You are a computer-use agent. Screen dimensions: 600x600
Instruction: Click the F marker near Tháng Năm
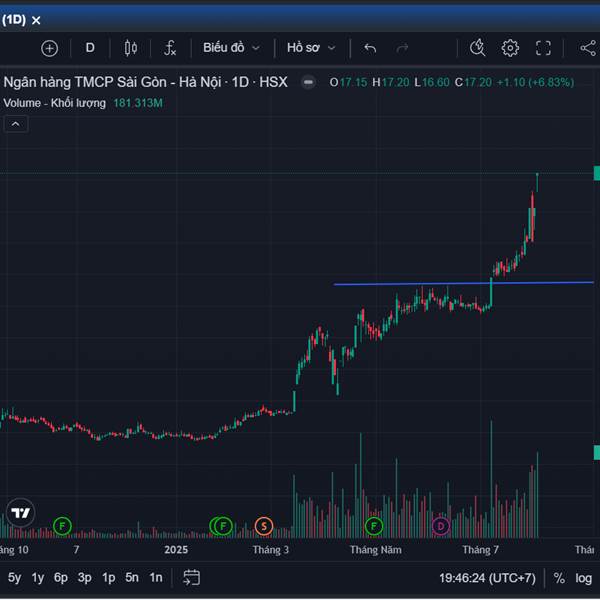(374, 527)
